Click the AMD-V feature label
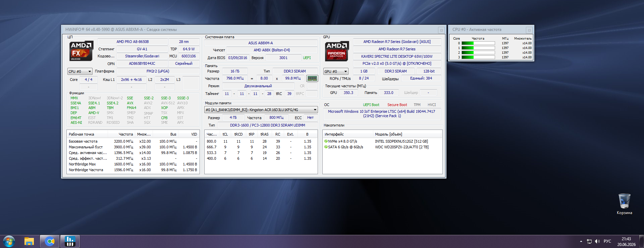 coord(94,113)
